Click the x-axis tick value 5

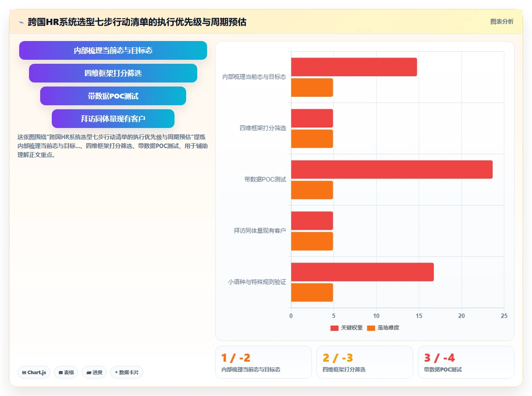(x=333, y=316)
